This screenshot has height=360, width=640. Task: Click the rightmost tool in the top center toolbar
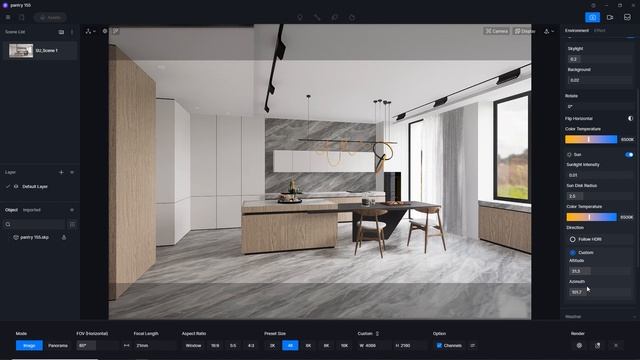click(x=352, y=18)
